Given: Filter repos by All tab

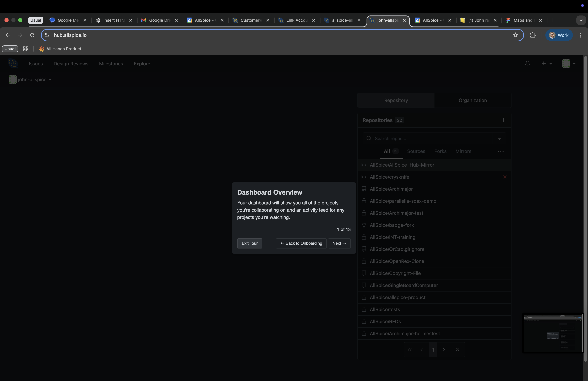Looking at the screenshot, I should coord(391,151).
